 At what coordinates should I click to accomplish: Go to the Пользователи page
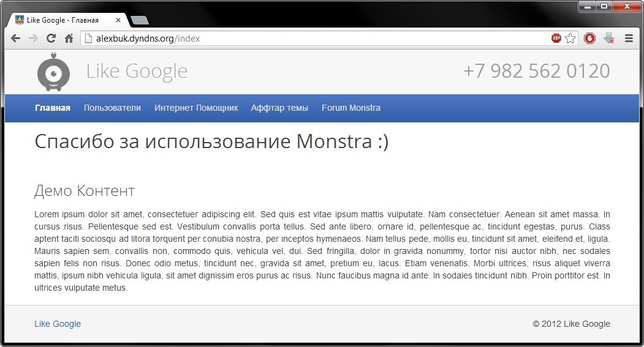click(112, 108)
